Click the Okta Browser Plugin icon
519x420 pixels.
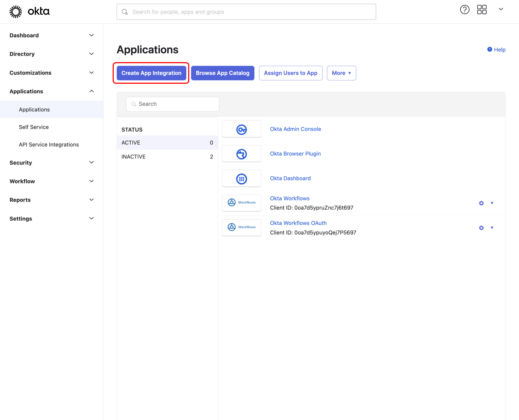coord(241,154)
